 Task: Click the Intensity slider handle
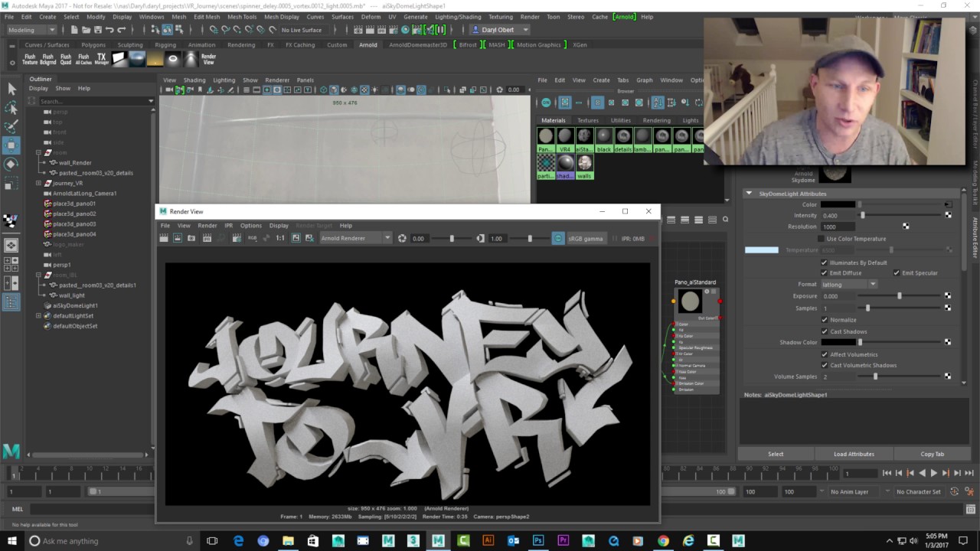[x=863, y=215]
